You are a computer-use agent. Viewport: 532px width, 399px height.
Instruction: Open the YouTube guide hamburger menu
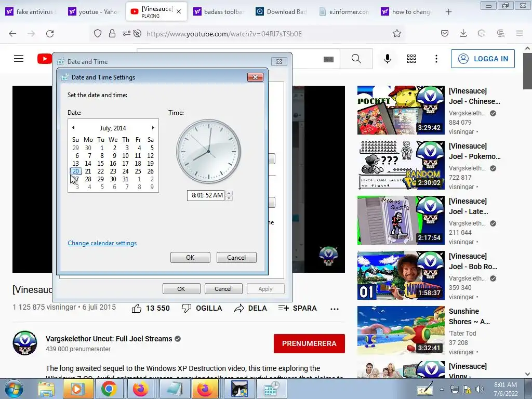click(19, 59)
